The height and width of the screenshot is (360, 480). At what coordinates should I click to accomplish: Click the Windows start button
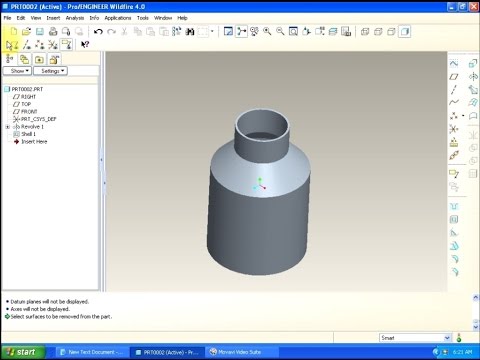tap(22, 352)
